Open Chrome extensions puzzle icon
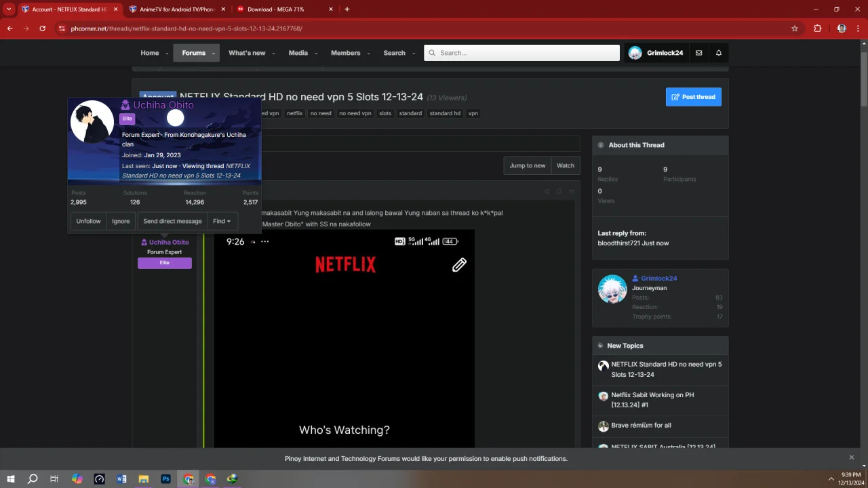 tap(817, 28)
